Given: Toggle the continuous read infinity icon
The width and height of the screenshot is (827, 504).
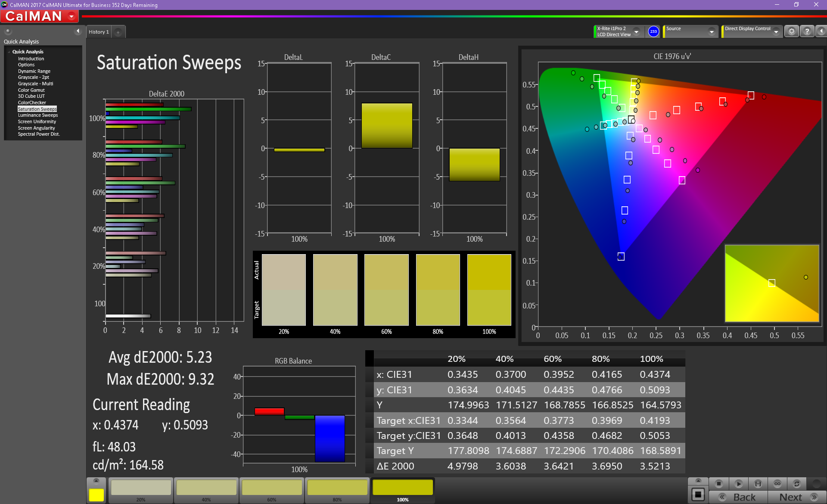Looking at the screenshot, I should 777,484.
